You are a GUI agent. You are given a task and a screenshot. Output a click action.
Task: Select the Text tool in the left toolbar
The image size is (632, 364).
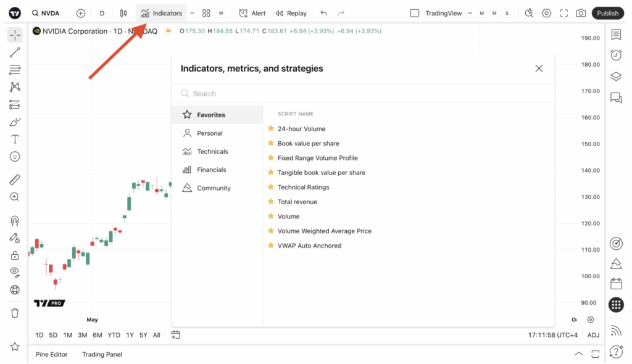click(x=15, y=139)
